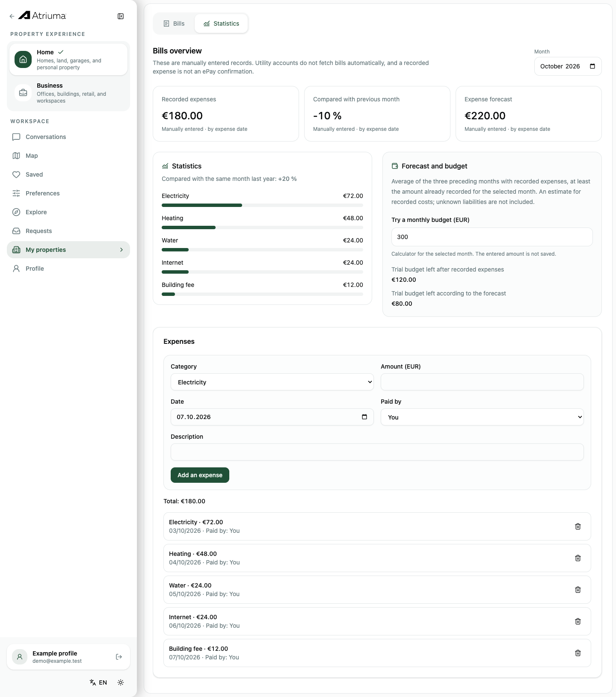Open the calendar picker in Month field
Viewport: 616px width, 697px height.
pyautogui.click(x=592, y=66)
